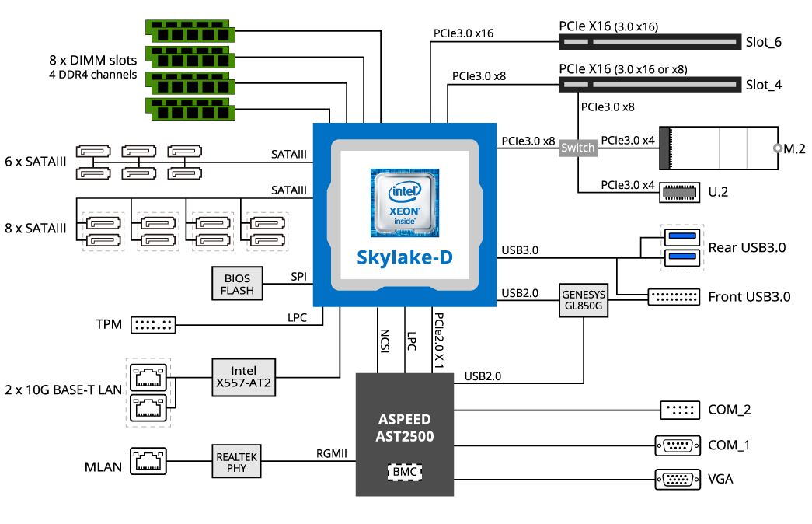This screenshot has width=812, height=524.
Task: Click the 'PCIe2.0 X 1' bus label
Action: [438, 340]
